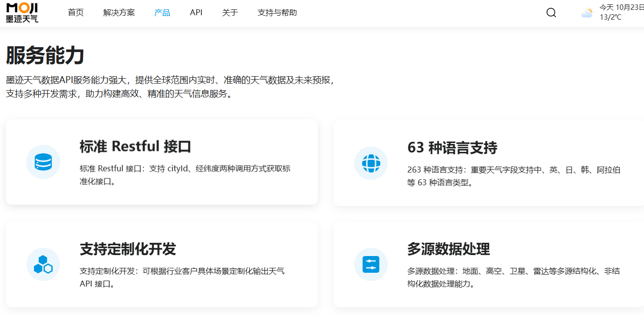Open the API navigation item
644x316 pixels.
(x=196, y=13)
